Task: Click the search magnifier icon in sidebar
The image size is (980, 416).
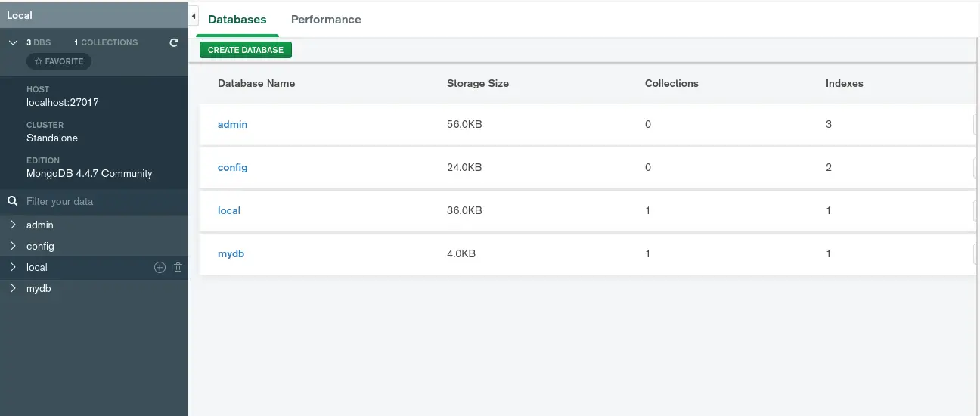Action: coord(12,201)
